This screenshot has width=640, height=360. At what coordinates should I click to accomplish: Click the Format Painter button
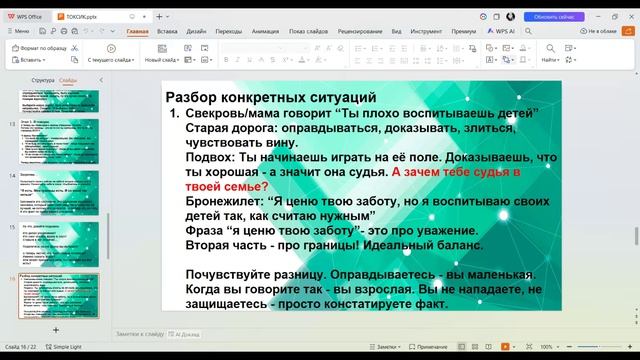[x=39, y=48]
